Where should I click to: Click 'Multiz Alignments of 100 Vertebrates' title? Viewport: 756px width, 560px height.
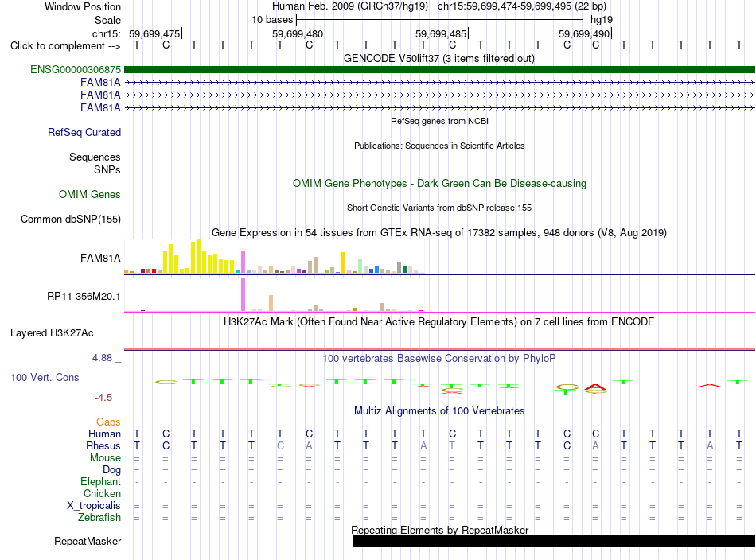pyautogui.click(x=439, y=411)
